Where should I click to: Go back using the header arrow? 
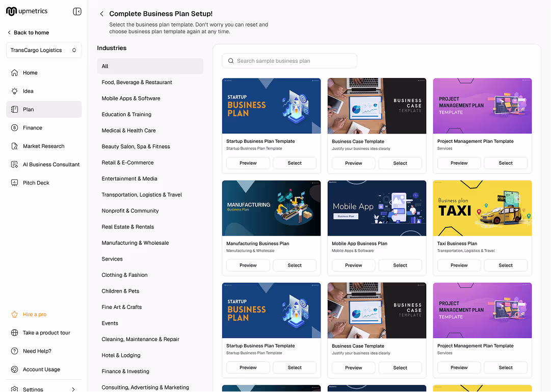point(101,14)
